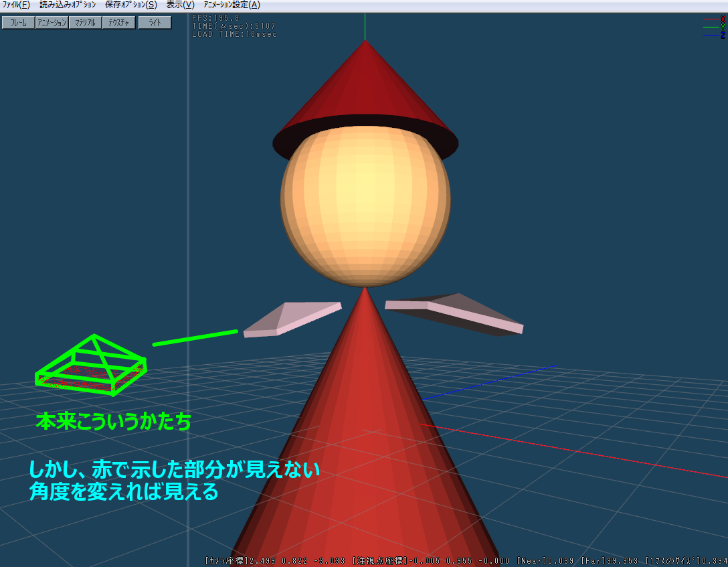
Task: Open the マテリアル panel button
Action: [x=85, y=23]
